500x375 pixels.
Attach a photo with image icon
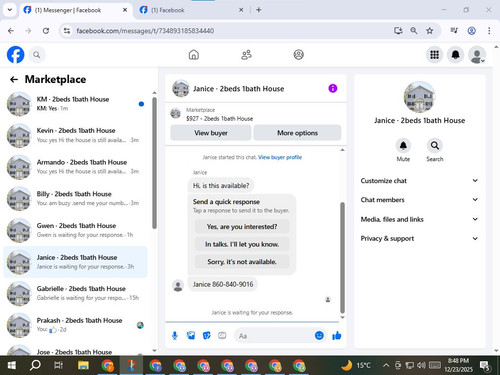pyautogui.click(x=191, y=336)
